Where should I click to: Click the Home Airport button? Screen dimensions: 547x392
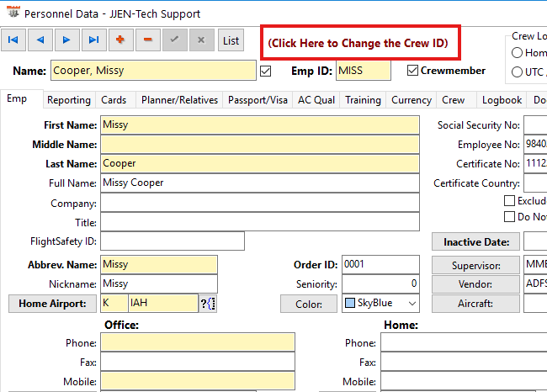tap(51, 304)
